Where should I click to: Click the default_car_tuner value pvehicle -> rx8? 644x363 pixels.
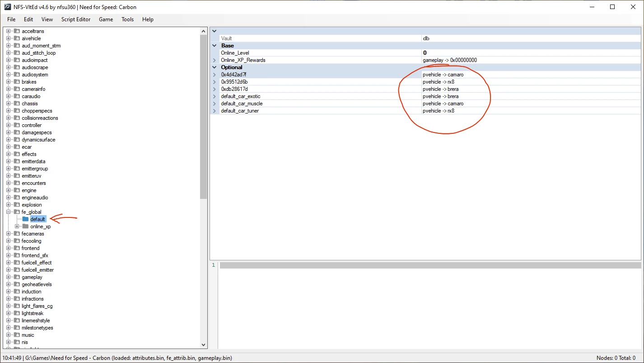439,111
